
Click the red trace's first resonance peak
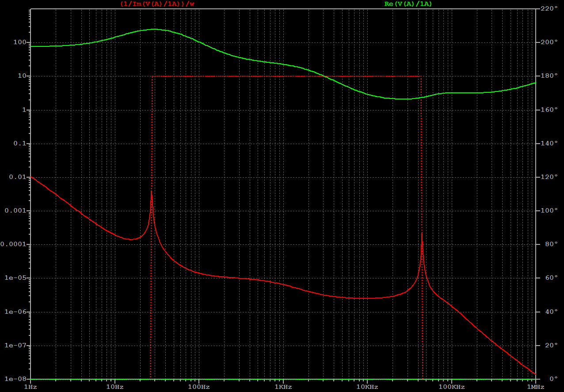click(x=151, y=191)
